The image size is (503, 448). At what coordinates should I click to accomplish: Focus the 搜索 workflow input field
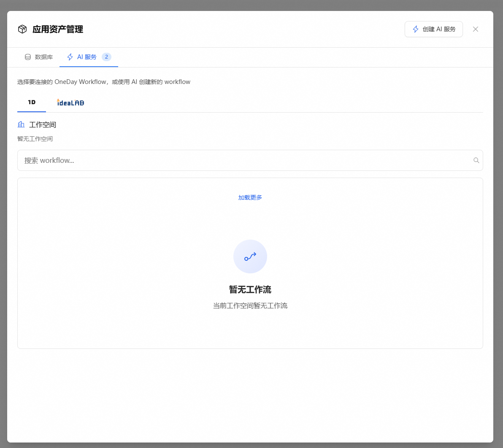click(x=250, y=160)
